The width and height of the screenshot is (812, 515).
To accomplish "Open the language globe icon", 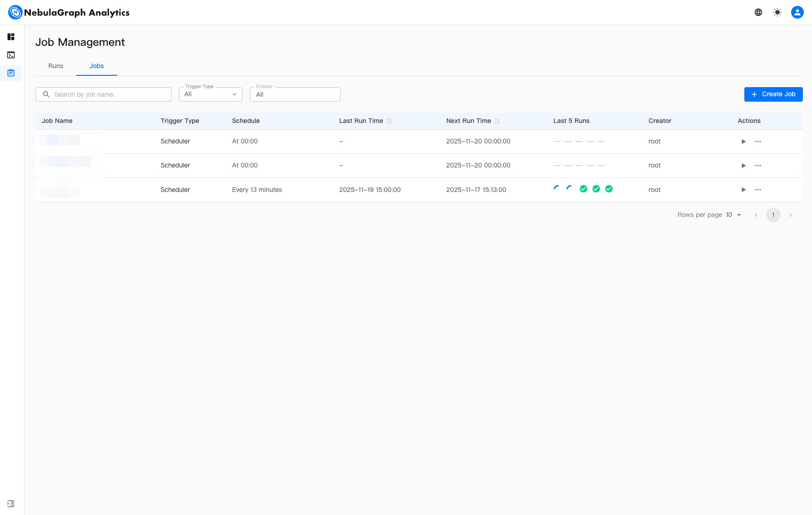I will pyautogui.click(x=758, y=12).
